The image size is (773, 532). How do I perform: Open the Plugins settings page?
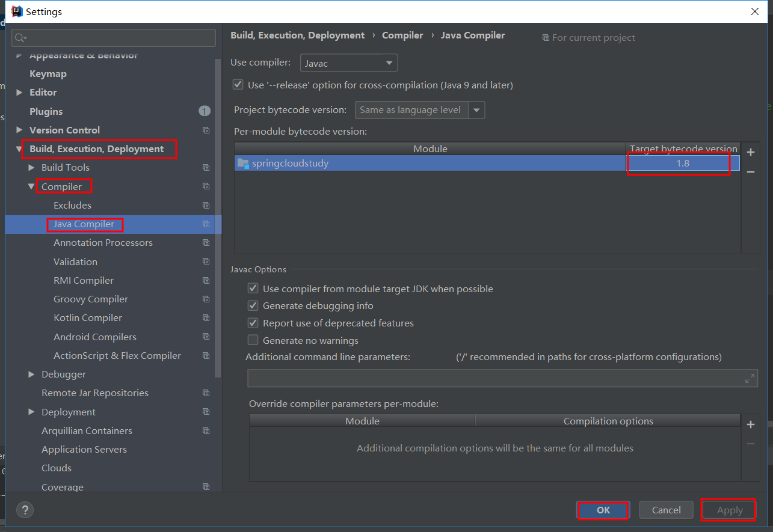pos(46,112)
